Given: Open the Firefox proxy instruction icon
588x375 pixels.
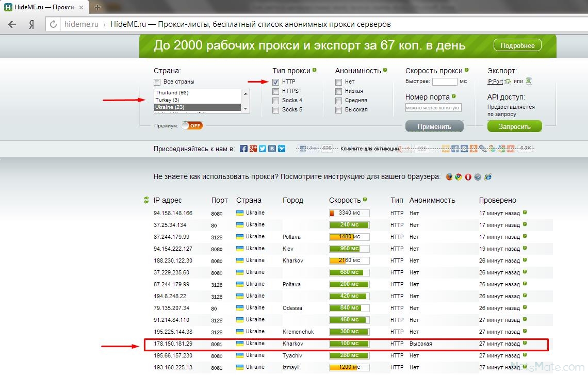Looking at the screenshot, I should point(449,177).
